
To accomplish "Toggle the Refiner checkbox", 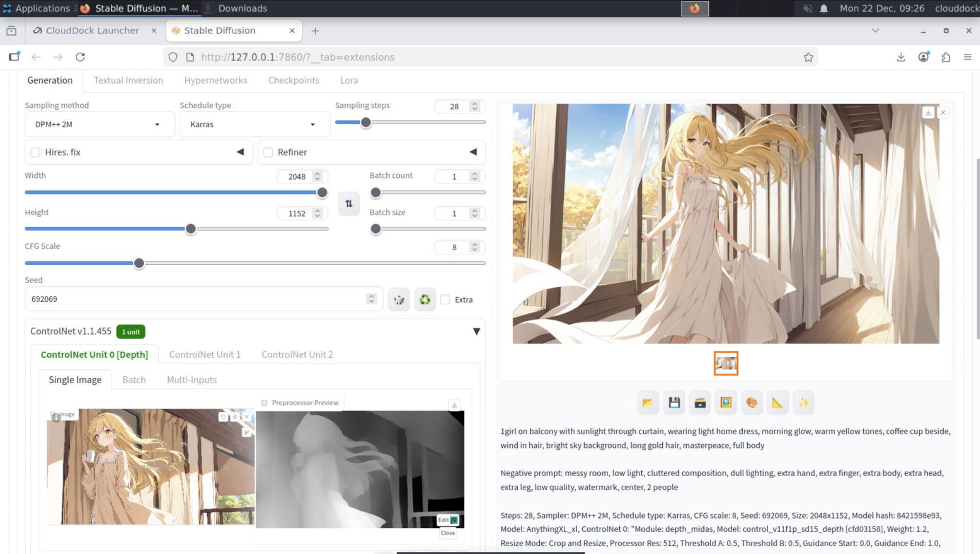I will 268,152.
